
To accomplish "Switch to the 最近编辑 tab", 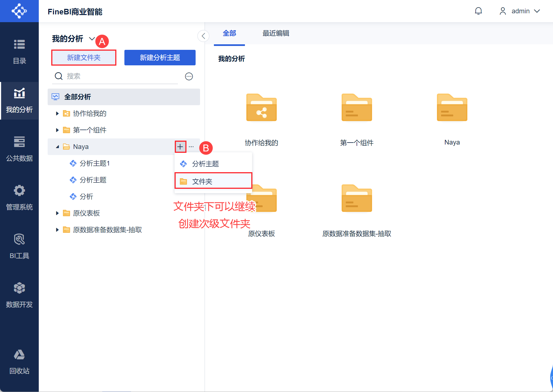I will (276, 33).
